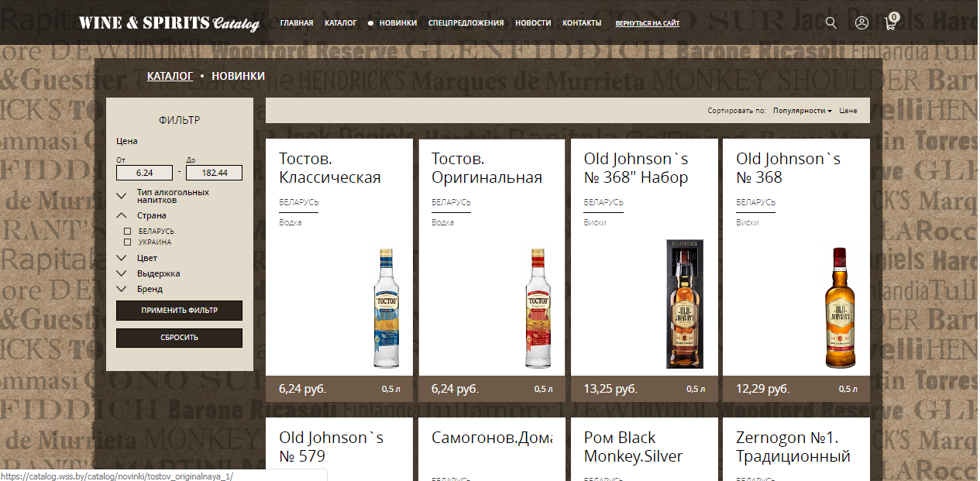Open the Zernogon №1. Традиционный title
Image resolution: width=980 pixels, height=481 pixels.
(793, 447)
